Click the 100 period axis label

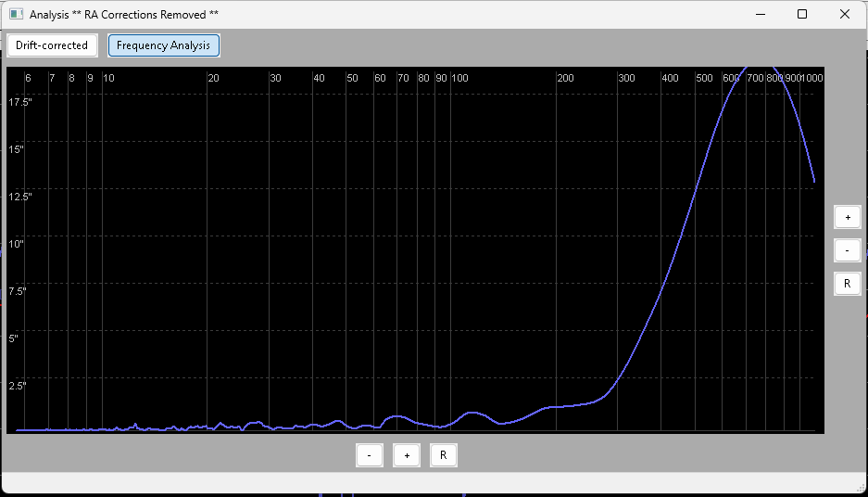click(x=460, y=78)
